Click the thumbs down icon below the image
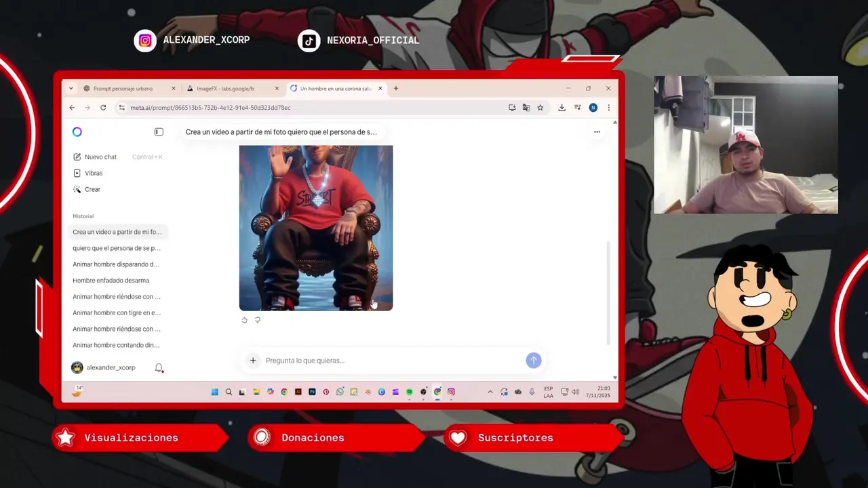 258,320
